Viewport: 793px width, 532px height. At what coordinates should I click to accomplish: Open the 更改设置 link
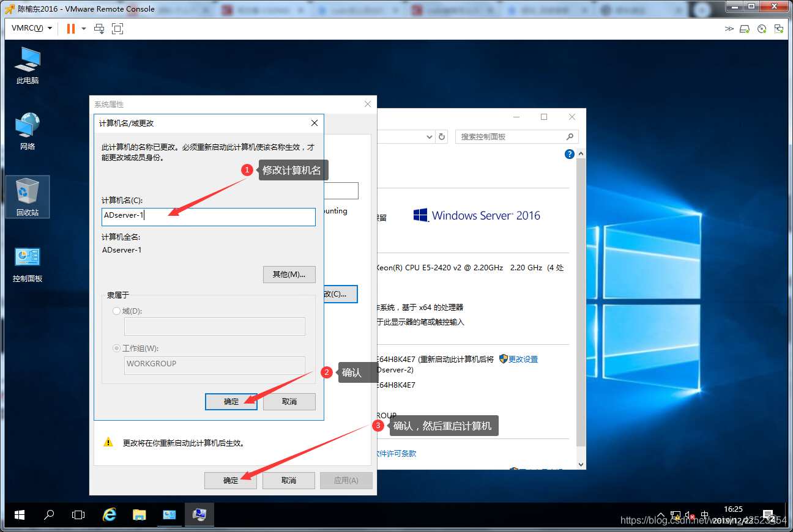tap(523, 360)
